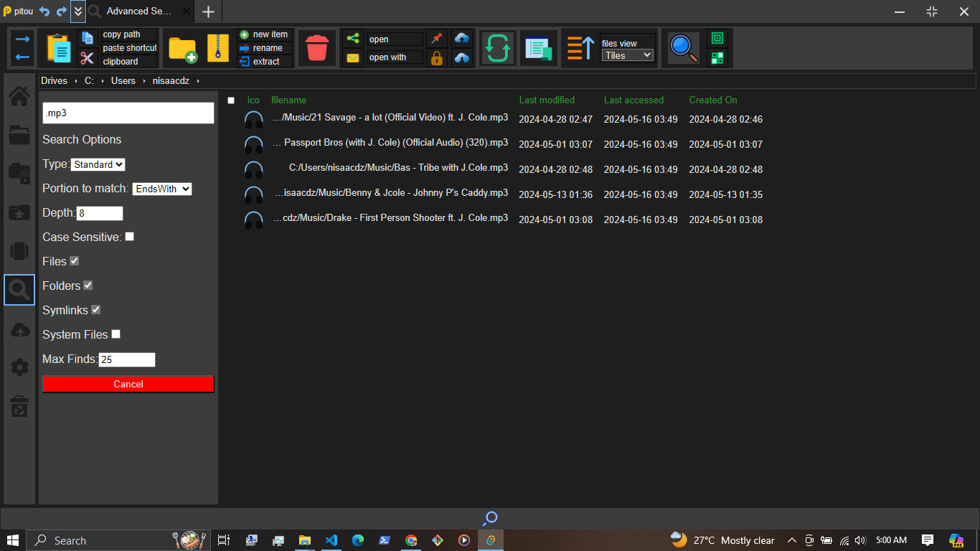Open the Portion to match dropdown
This screenshot has width=980, height=551.
[162, 189]
